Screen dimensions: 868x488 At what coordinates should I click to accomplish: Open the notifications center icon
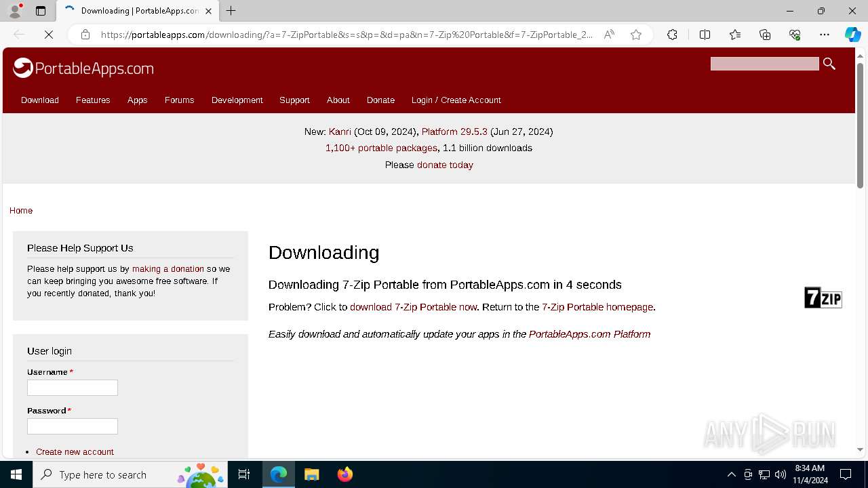pos(846,474)
